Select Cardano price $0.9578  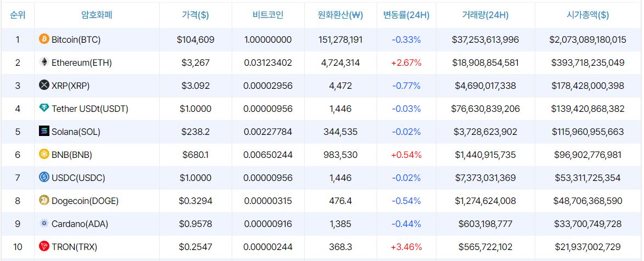[195, 224]
